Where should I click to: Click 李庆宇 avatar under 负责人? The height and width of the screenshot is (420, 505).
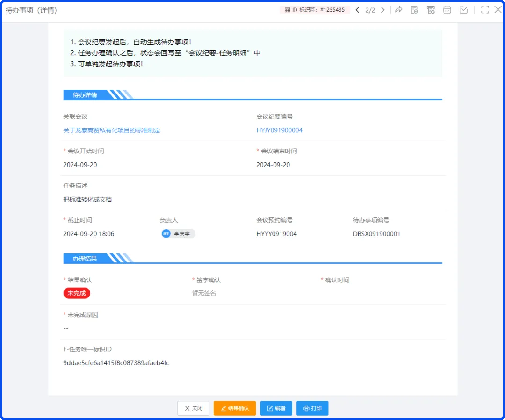click(178, 234)
